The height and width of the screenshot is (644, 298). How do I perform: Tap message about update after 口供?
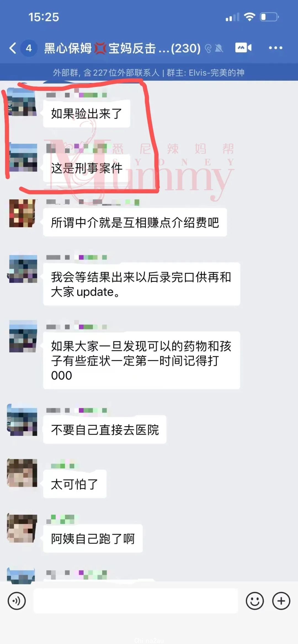pos(142,284)
